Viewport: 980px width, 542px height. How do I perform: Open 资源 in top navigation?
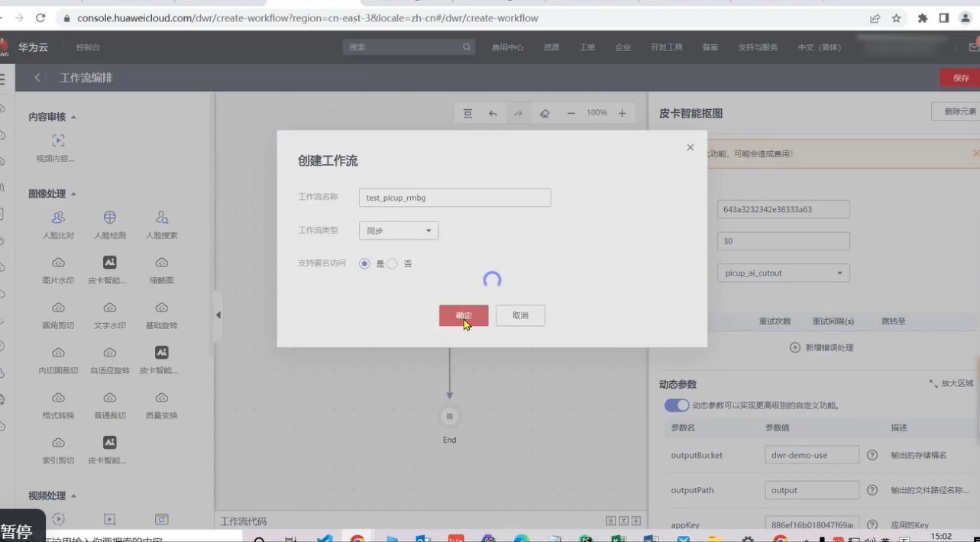[551, 47]
